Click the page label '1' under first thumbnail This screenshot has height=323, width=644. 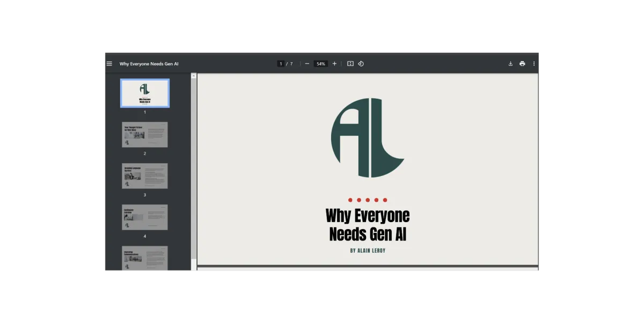(x=145, y=113)
